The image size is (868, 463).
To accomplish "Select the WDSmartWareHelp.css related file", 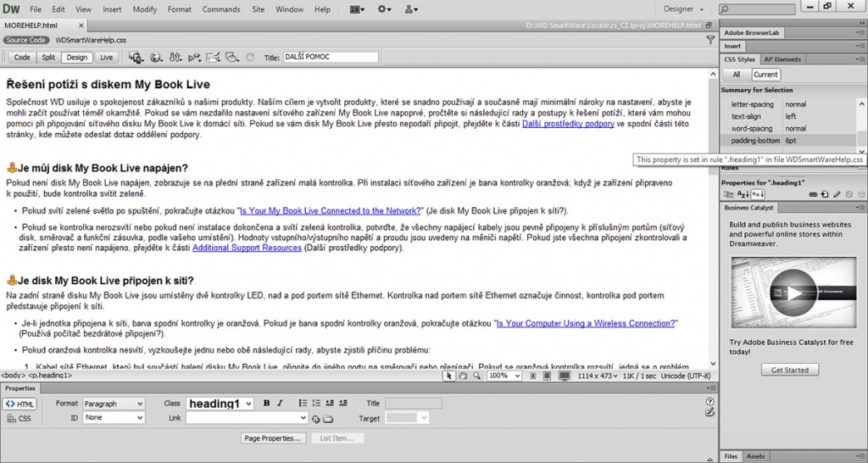I will click(x=91, y=40).
